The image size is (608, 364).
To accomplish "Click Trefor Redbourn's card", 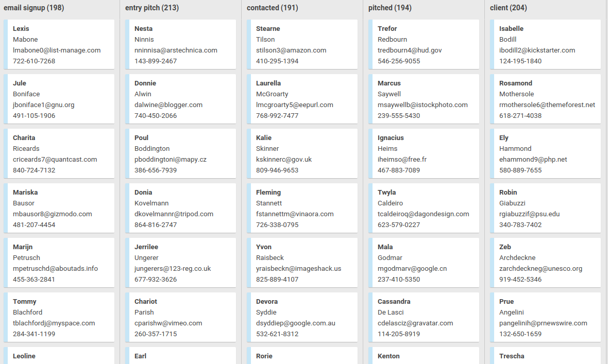I will tap(424, 44).
